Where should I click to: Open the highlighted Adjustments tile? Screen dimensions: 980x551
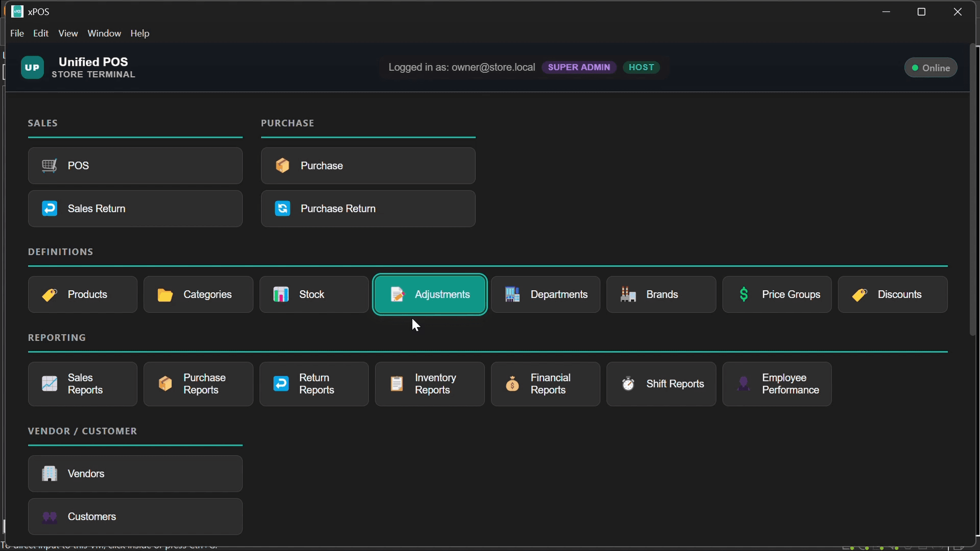click(430, 294)
